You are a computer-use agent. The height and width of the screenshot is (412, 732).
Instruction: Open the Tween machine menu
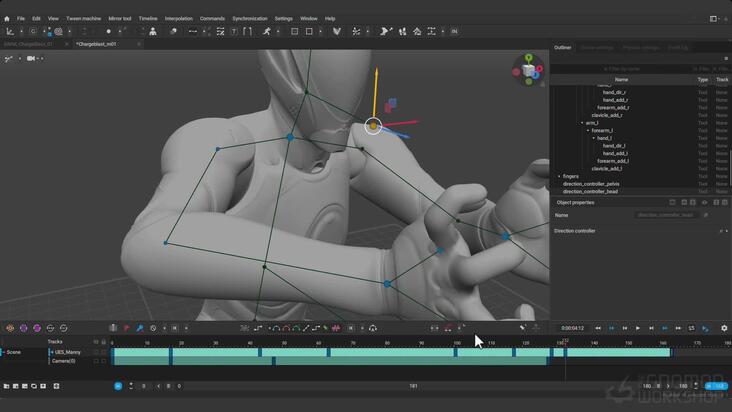84,19
